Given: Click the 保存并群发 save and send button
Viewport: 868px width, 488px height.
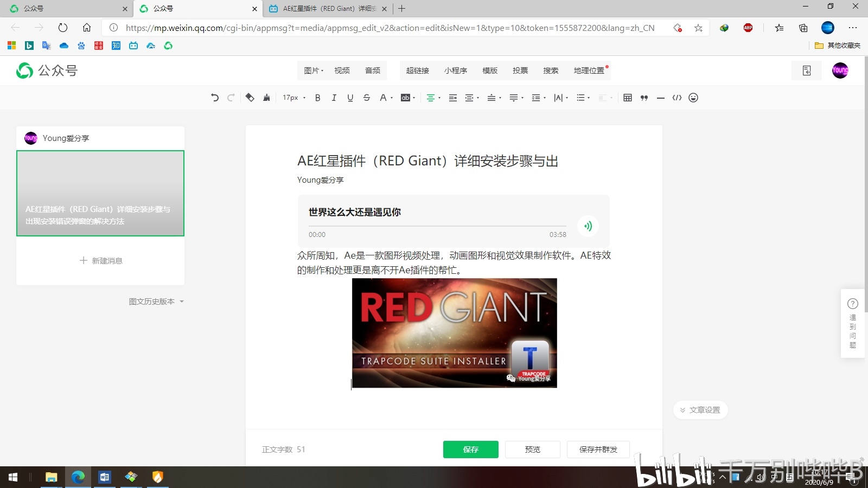Looking at the screenshot, I should (x=598, y=450).
